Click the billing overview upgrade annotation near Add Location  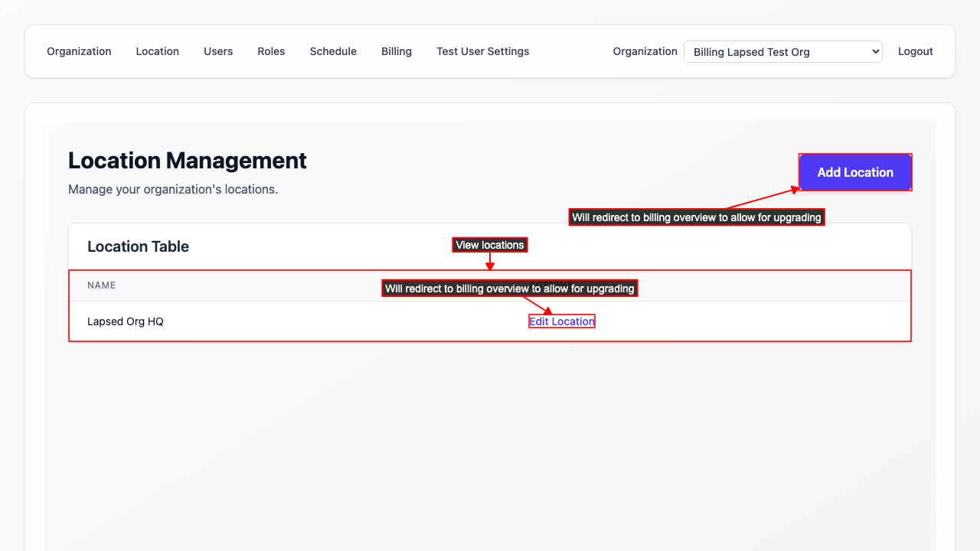(x=696, y=217)
